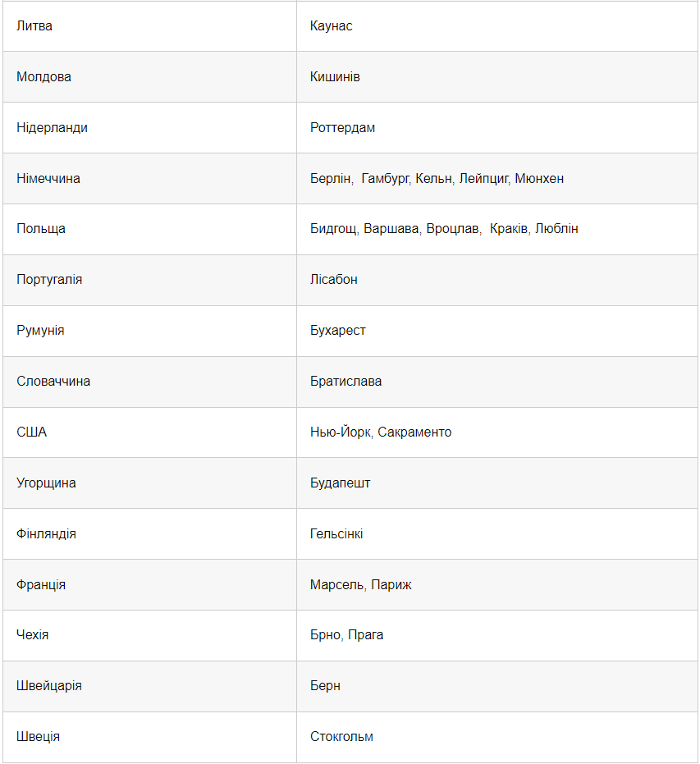Click the Лісабон city text
The image size is (700, 764).
(334, 280)
